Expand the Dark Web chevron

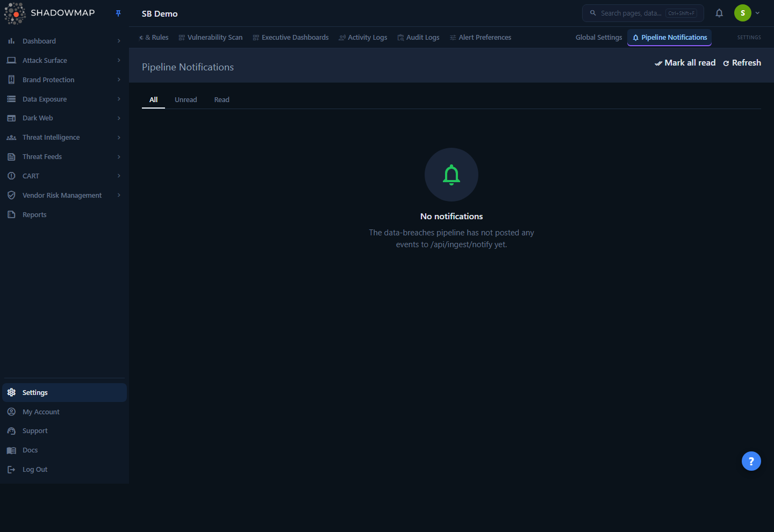tap(119, 118)
